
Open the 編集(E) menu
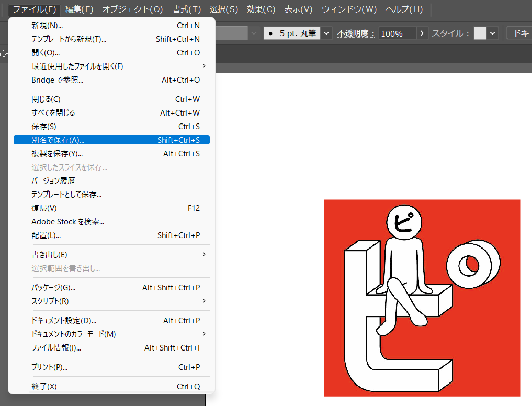tap(79, 9)
